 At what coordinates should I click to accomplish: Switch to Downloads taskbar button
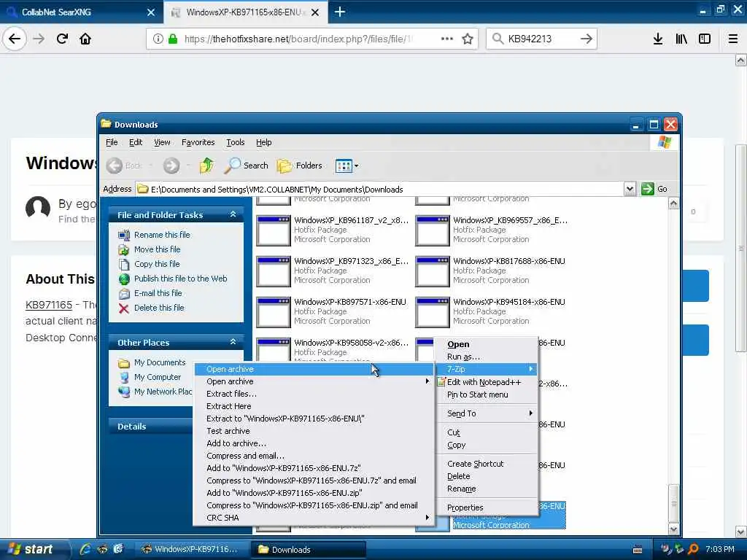coord(309,550)
